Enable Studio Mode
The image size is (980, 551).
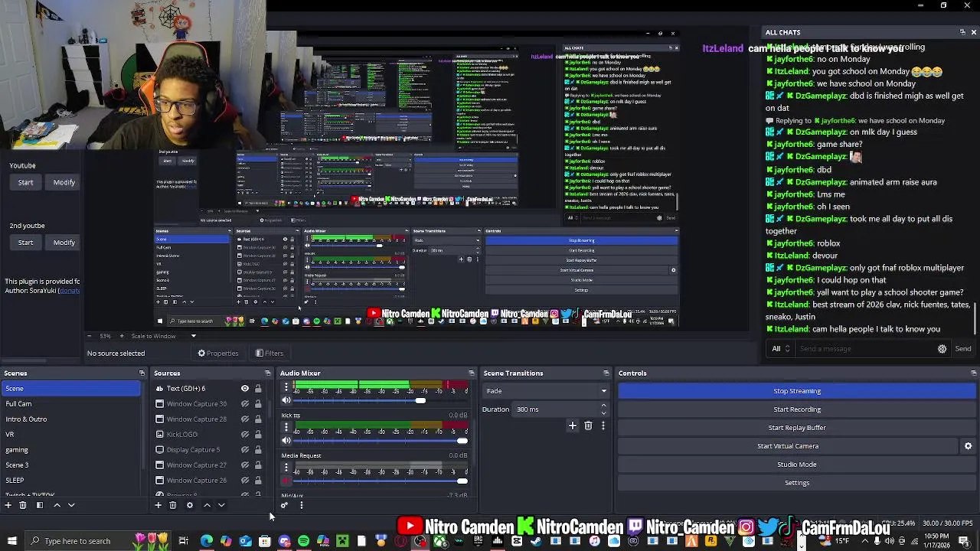click(796, 465)
